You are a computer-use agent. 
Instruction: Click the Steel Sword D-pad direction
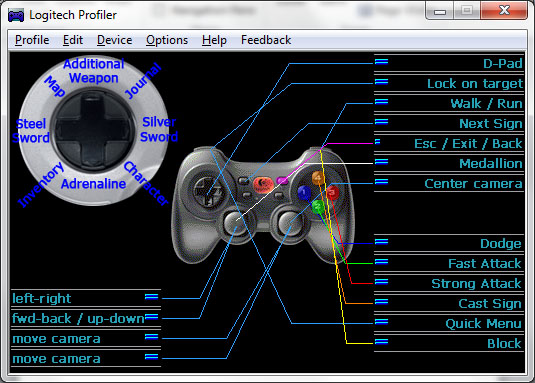click(31, 131)
